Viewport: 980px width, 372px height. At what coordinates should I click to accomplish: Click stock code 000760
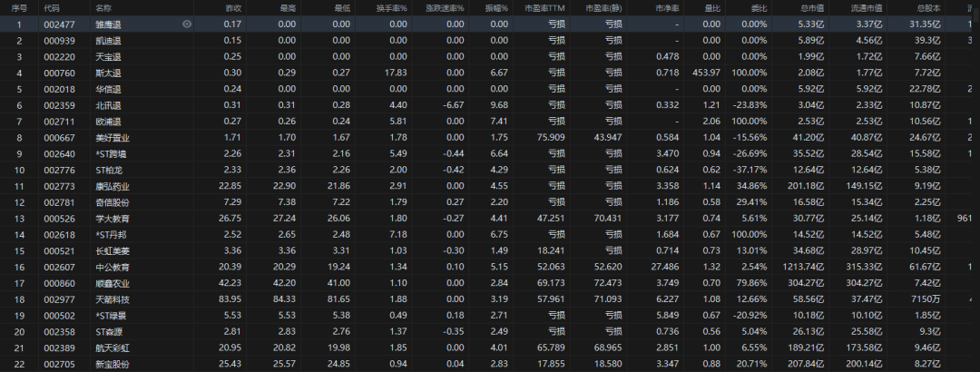coord(59,73)
